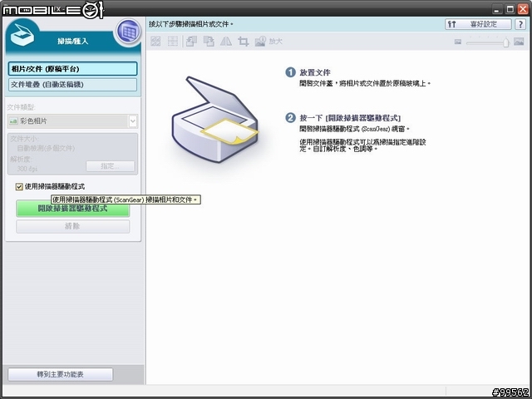Click the 自動檢測(多個文件) size value
Image resolution: width=532 pixels, height=399 pixels.
(x=46, y=148)
